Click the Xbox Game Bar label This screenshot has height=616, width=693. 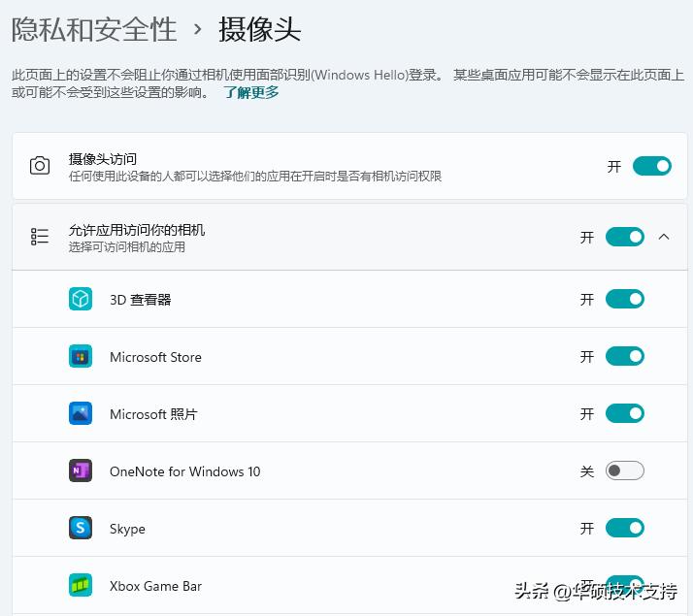(155, 586)
